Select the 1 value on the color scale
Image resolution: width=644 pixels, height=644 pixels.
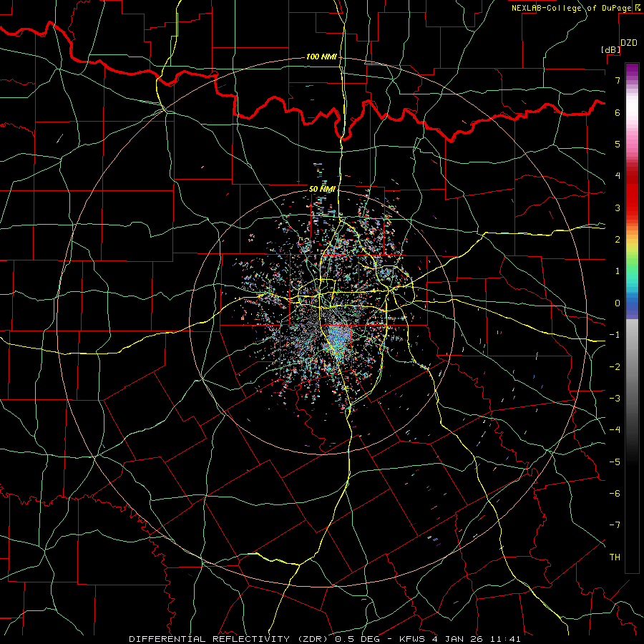coord(618,271)
